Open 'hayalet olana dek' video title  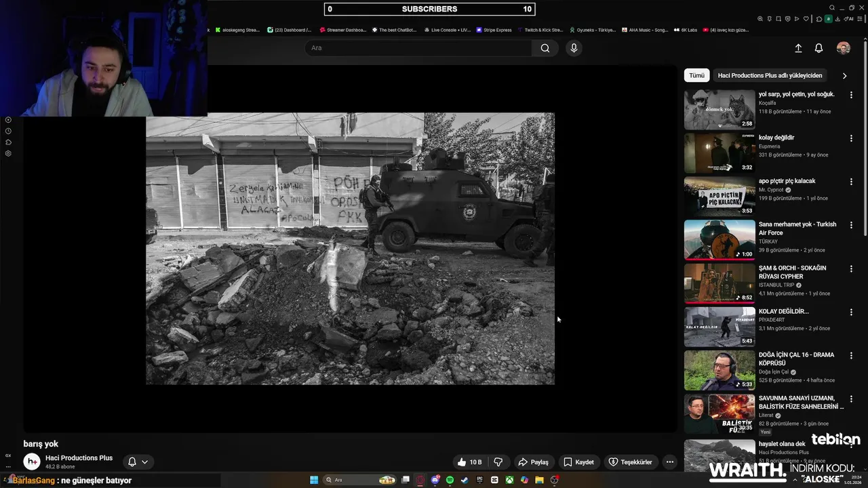pyautogui.click(x=782, y=444)
